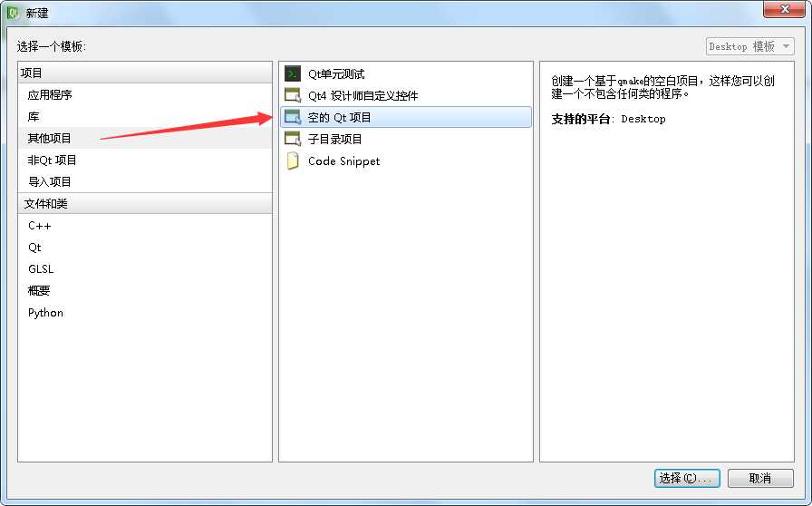
Task: Choose Python file category
Action: tap(144, 313)
